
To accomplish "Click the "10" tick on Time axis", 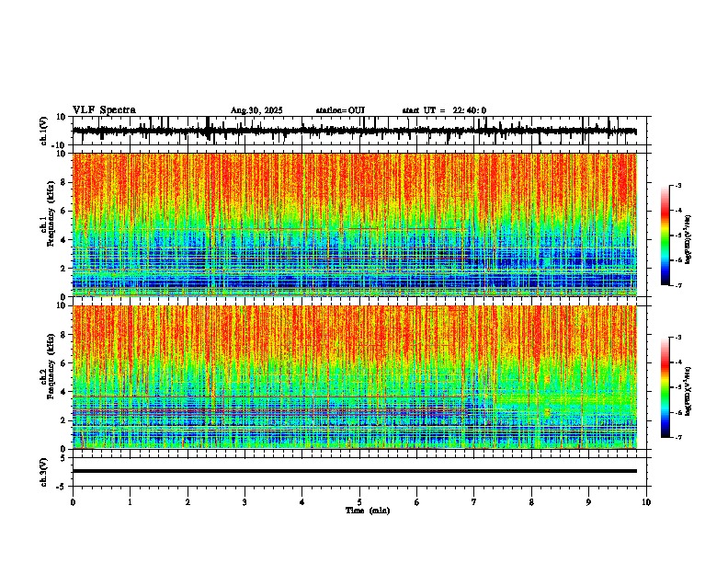I will pos(646,502).
